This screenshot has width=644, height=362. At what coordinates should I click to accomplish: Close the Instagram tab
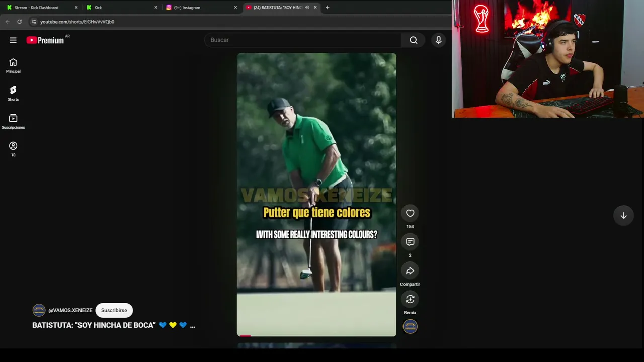point(235,7)
